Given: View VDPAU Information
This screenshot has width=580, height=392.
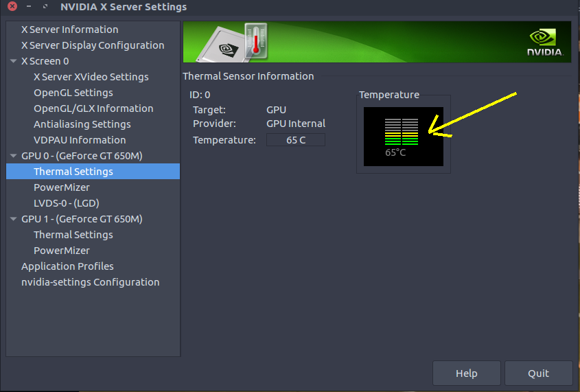Looking at the screenshot, I should pos(80,140).
